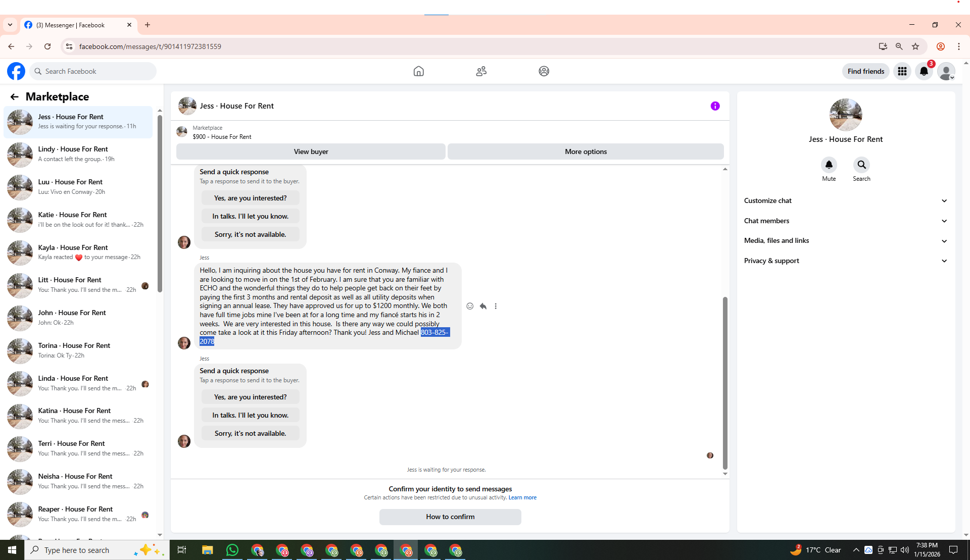Screen dimensions: 970x560
Task: Expand Chat members section
Action: click(x=845, y=221)
